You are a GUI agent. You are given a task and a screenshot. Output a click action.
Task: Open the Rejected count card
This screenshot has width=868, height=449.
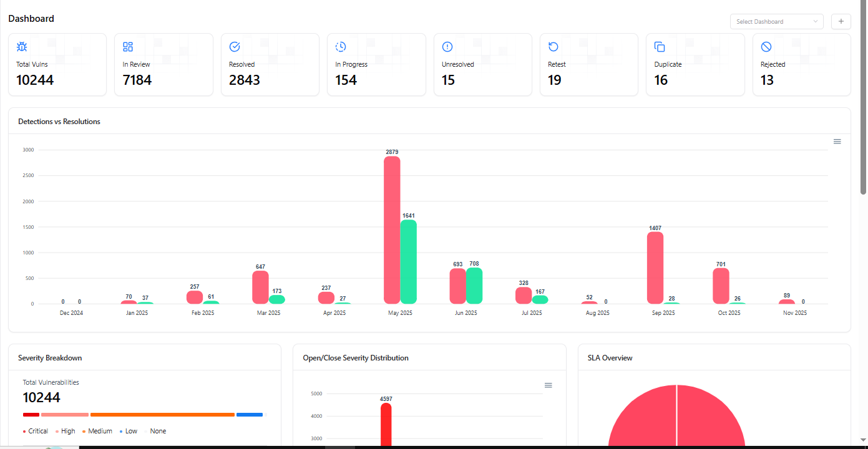click(801, 65)
